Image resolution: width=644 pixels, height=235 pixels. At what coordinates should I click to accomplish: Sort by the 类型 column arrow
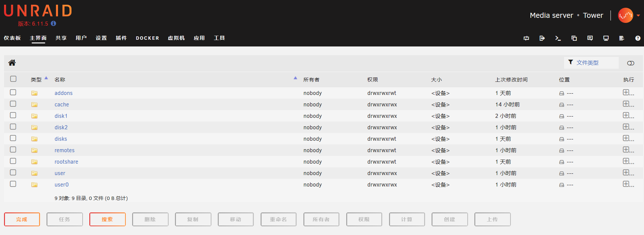46,78
